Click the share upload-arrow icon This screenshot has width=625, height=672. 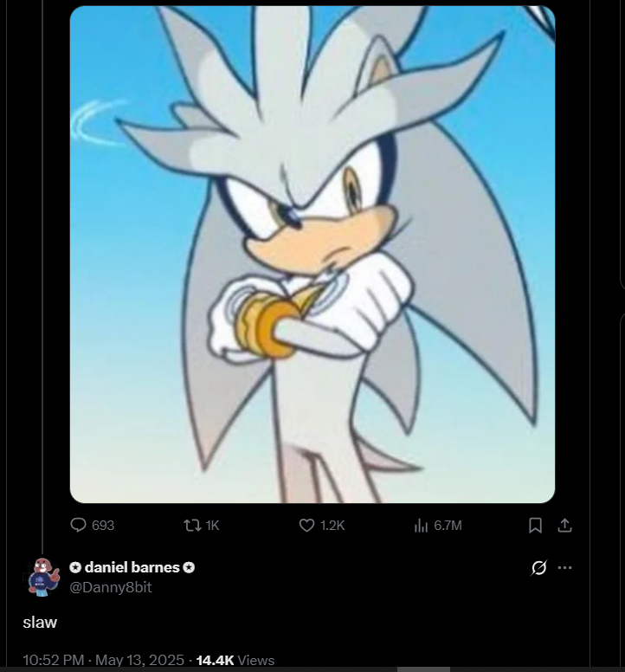click(564, 526)
